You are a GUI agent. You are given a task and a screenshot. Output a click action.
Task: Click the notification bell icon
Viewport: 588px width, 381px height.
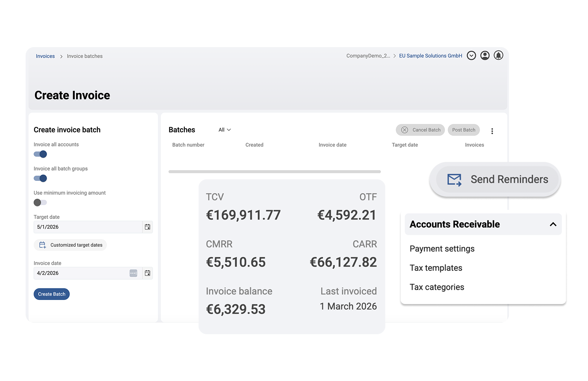tap(498, 56)
